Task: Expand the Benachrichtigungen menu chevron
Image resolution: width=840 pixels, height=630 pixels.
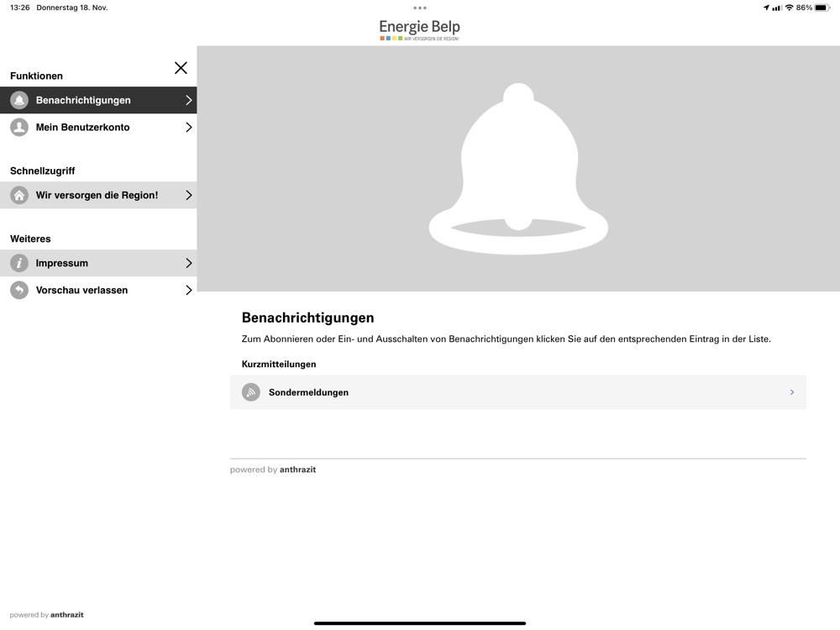Action: [188, 100]
